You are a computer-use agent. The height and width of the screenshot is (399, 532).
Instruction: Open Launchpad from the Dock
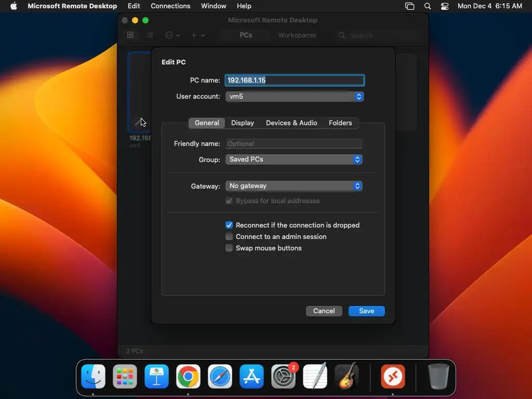pyautogui.click(x=125, y=376)
